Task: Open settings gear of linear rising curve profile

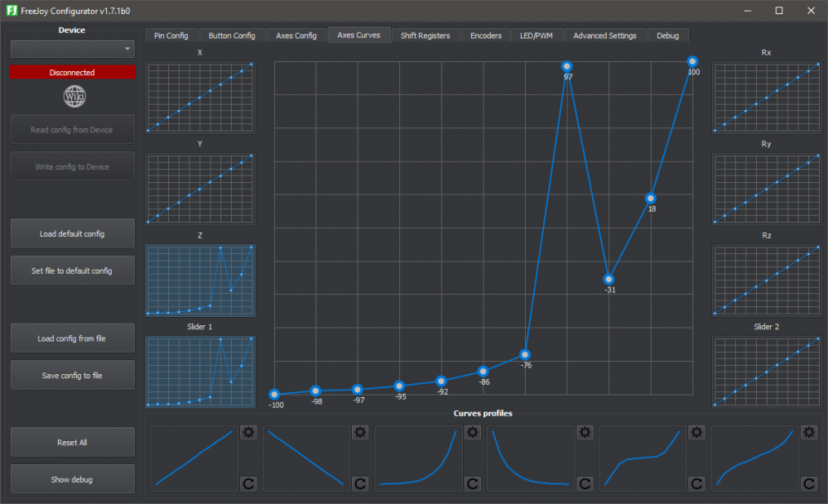Action: [248, 433]
